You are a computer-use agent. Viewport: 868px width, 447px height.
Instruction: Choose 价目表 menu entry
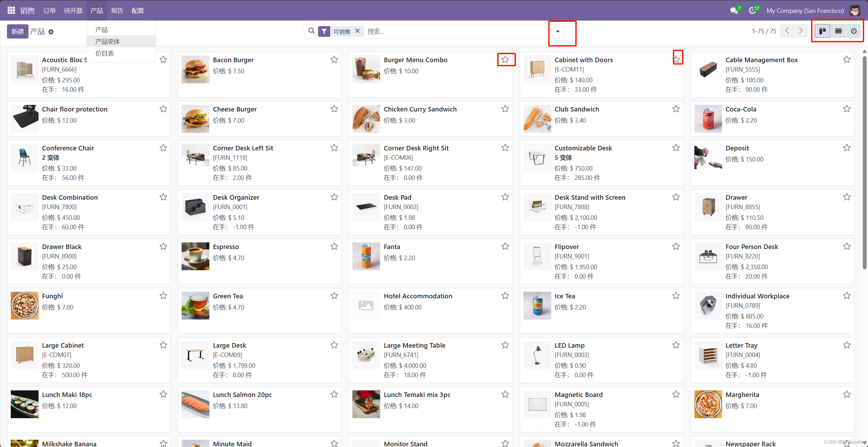click(x=105, y=53)
